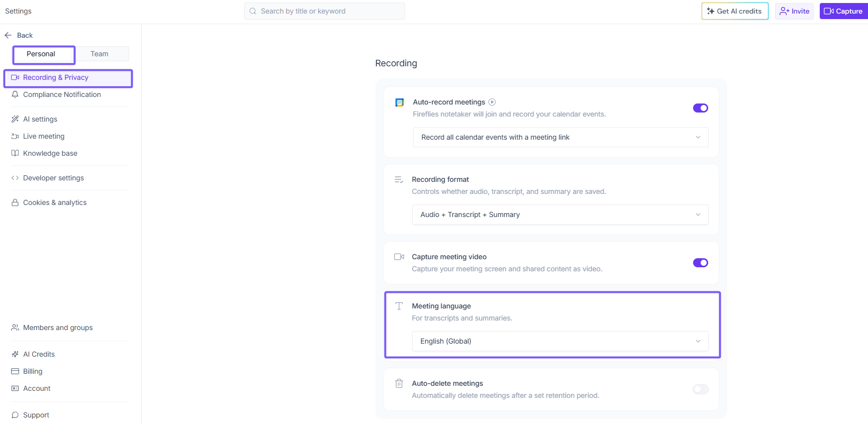
Task: Select the Personal tab
Action: pos(41,54)
